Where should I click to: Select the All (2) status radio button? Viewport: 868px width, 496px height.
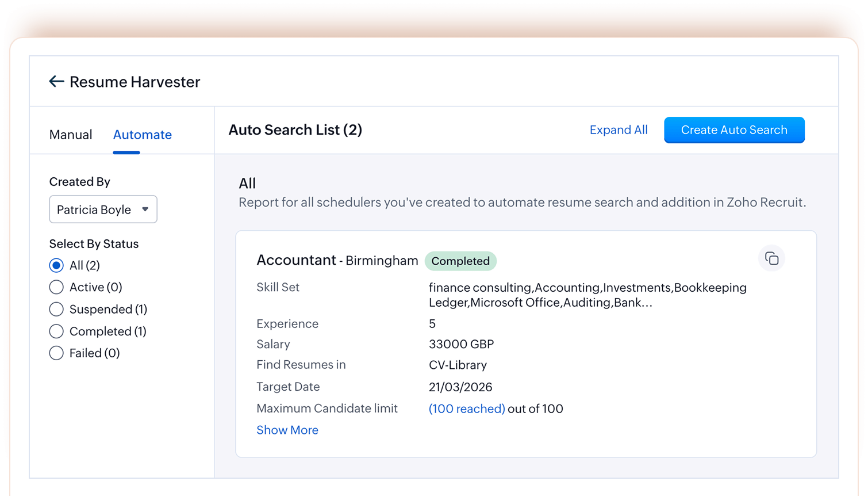56,265
